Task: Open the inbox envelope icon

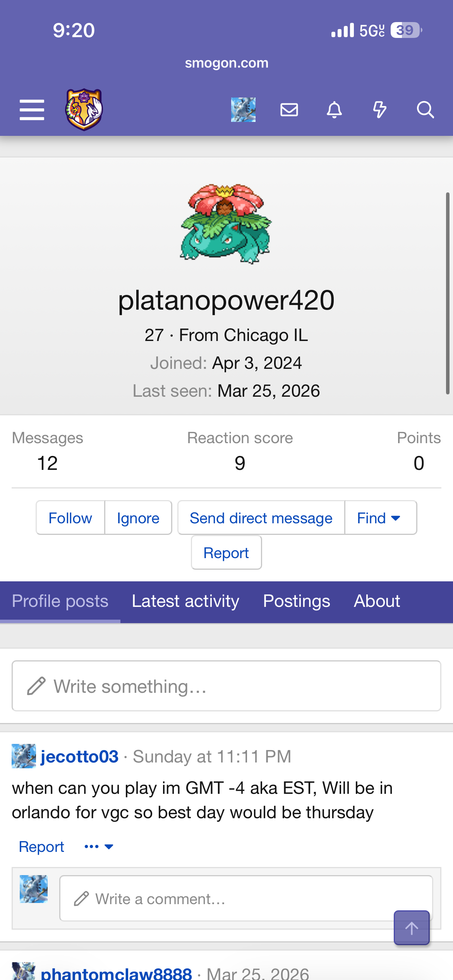Action: point(289,110)
